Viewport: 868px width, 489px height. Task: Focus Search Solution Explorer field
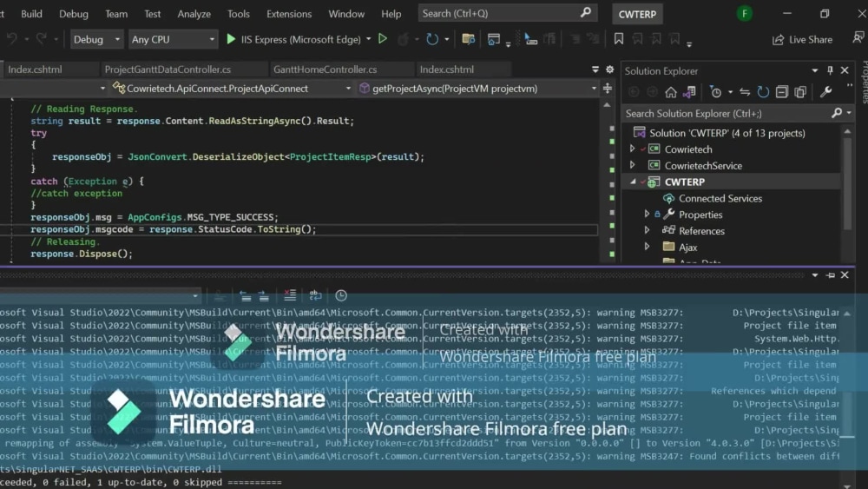pyautogui.click(x=727, y=113)
